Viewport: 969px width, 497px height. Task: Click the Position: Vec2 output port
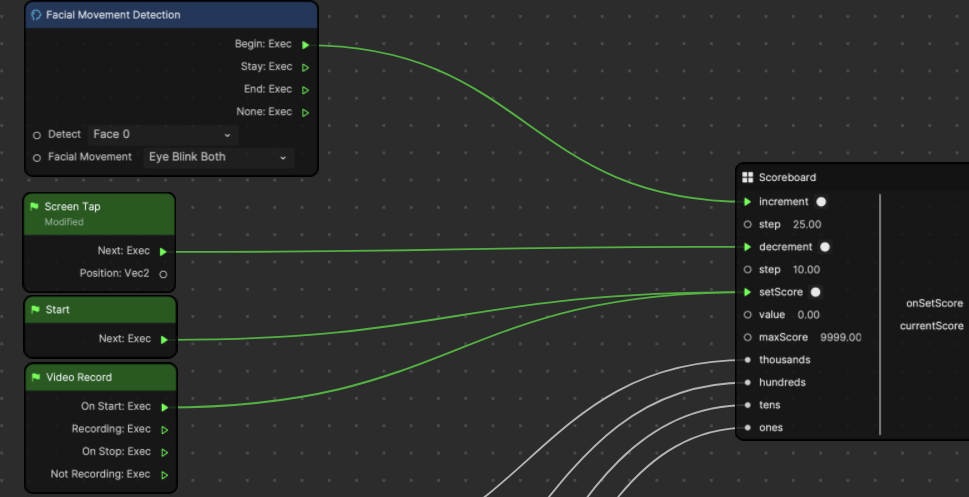coord(163,274)
